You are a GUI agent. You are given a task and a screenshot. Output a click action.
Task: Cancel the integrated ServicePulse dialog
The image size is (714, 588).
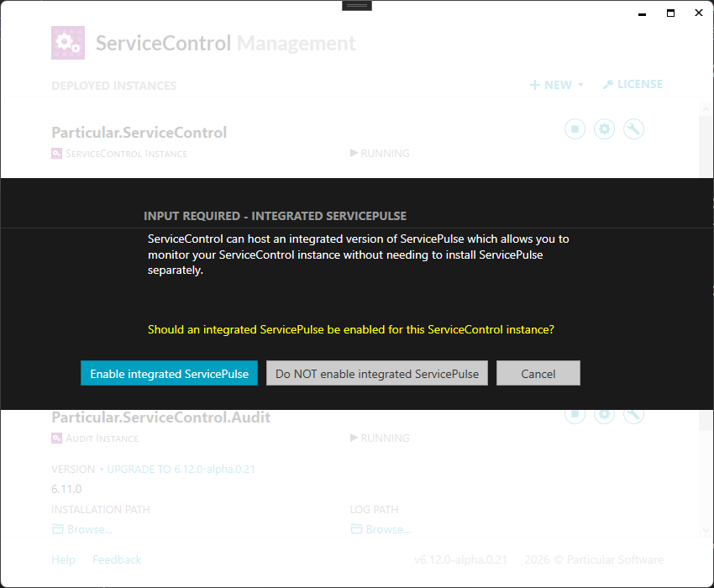point(538,373)
